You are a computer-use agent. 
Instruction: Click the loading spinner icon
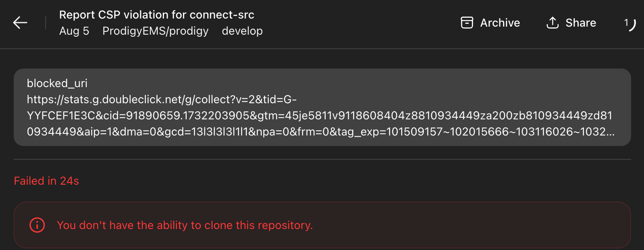(x=632, y=25)
